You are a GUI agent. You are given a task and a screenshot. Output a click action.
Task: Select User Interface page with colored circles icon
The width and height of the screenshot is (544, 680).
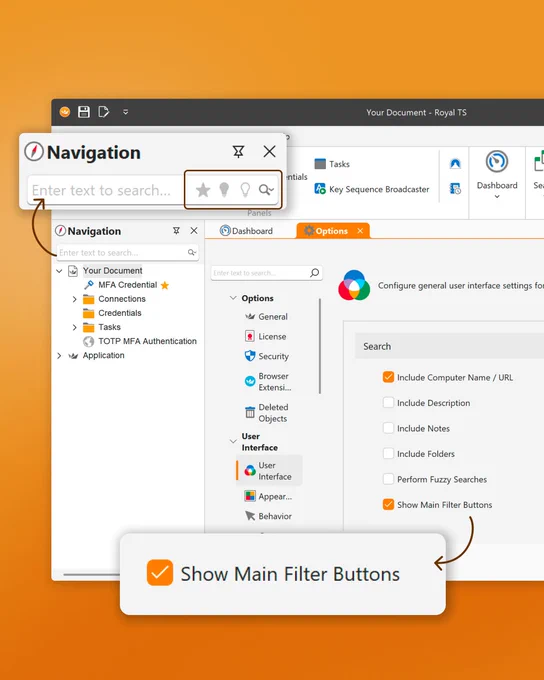[269, 471]
